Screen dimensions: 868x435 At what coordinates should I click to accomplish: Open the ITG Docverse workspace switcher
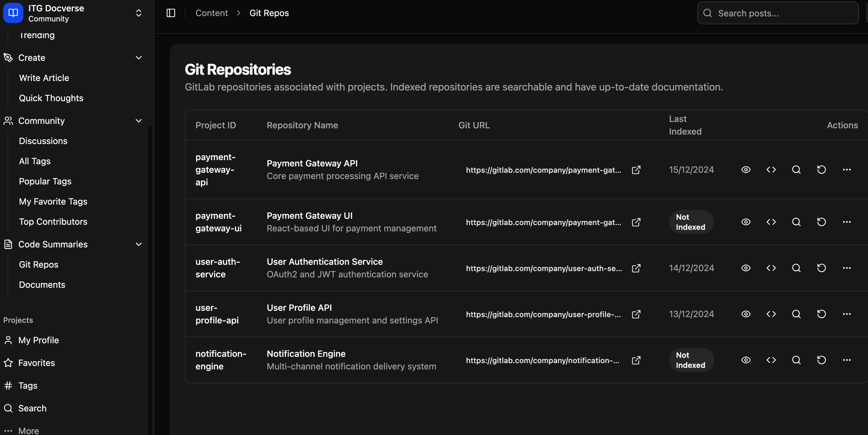point(138,13)
